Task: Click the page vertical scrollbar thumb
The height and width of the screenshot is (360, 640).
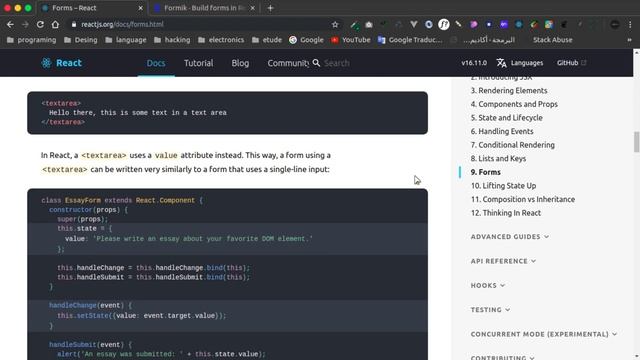Action: click(636, 142)
